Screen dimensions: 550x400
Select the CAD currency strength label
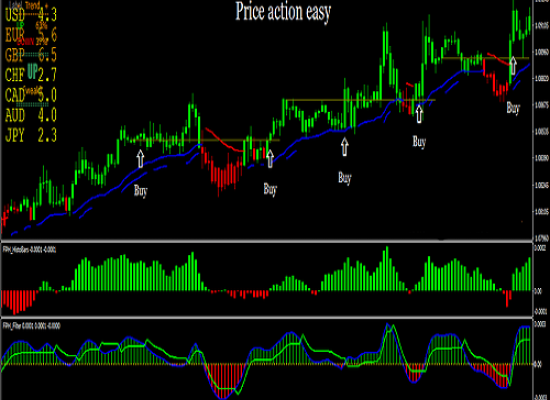15,95
